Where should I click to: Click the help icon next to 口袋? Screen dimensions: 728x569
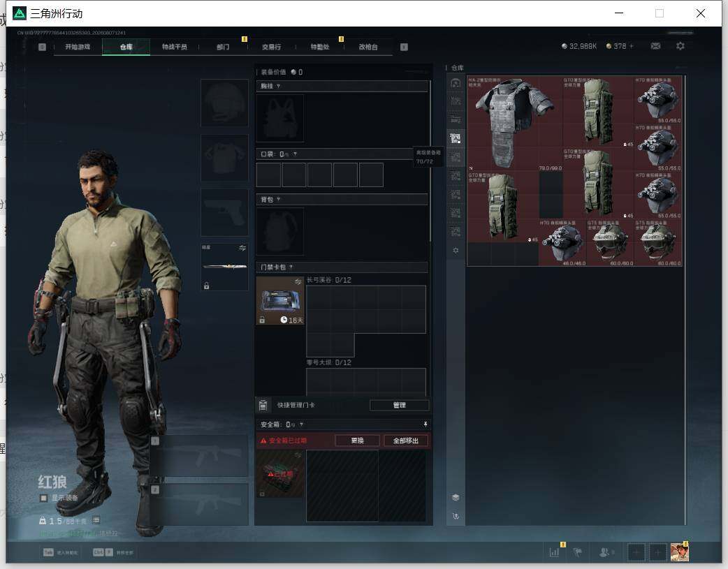click(x=295, y=154)
